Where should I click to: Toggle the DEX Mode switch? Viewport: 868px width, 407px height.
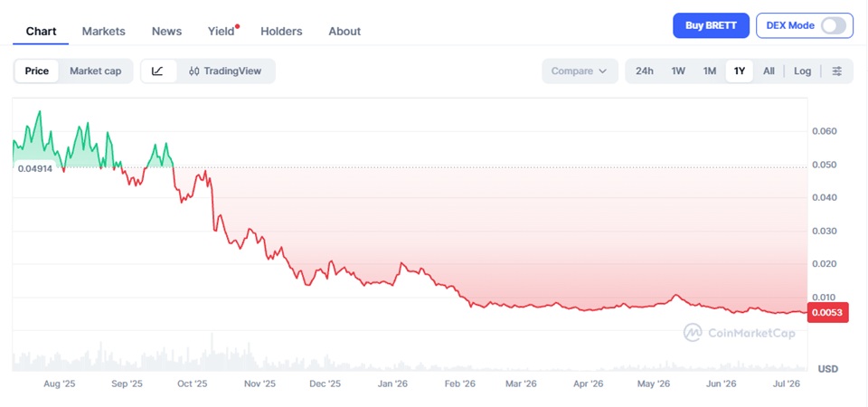[834, 25]
